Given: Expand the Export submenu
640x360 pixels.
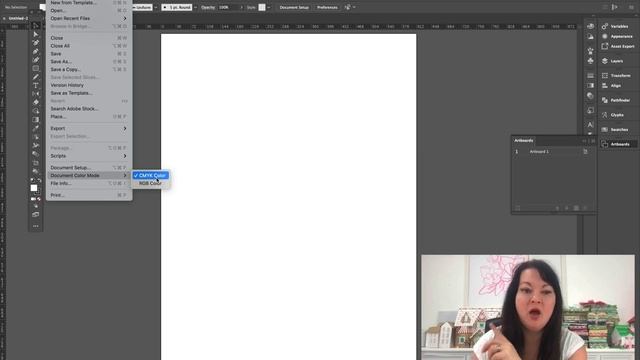Looking at the screenshot, I should 89,128.
